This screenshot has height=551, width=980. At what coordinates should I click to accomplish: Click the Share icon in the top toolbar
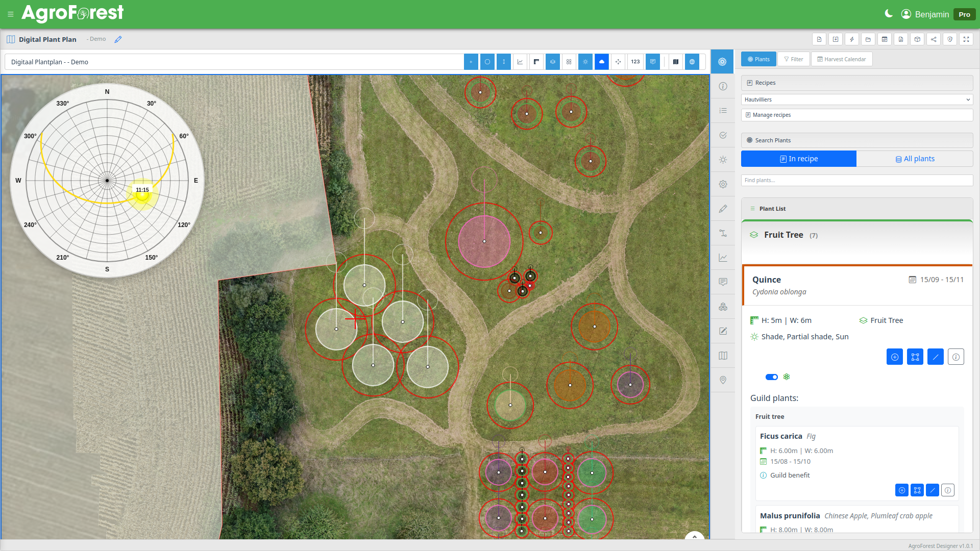pyautogui.click(x=934, y=39)
